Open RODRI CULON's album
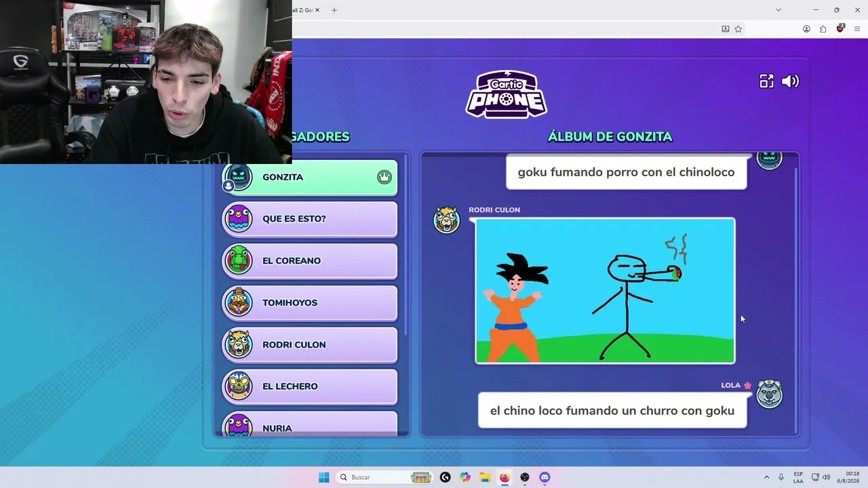Image resolution: width=868 pixels, height=488 pixels. click(310, 345)
